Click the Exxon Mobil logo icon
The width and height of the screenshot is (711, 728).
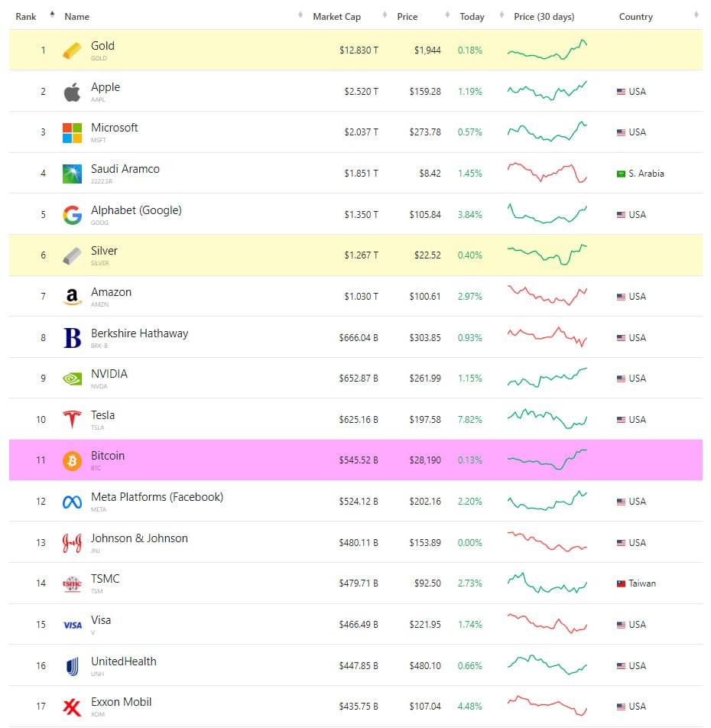72,707
